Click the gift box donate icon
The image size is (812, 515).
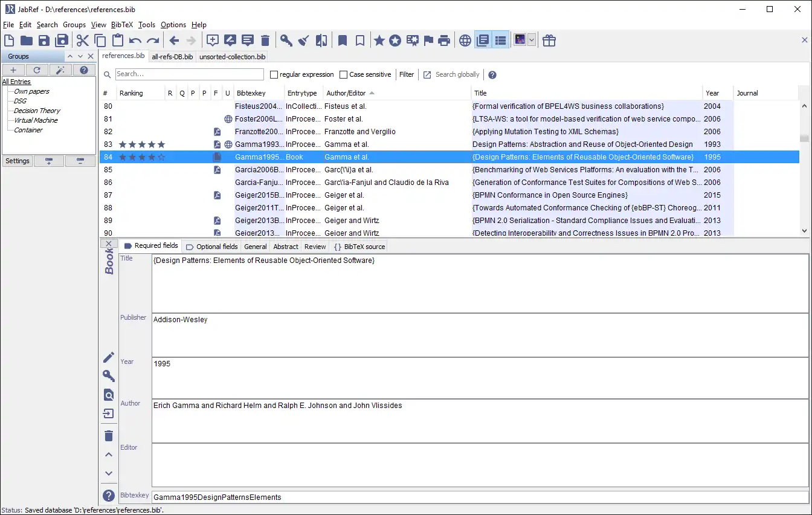(549, 40)
